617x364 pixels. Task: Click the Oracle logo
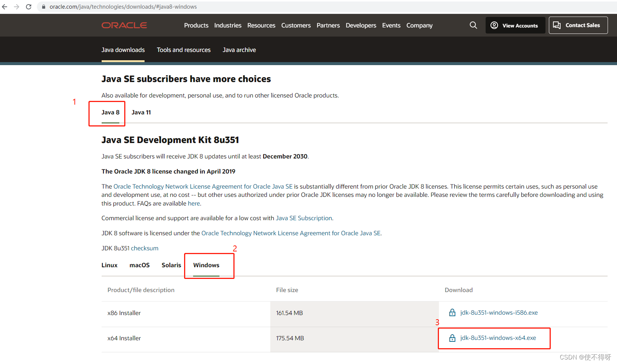point(124,25)
